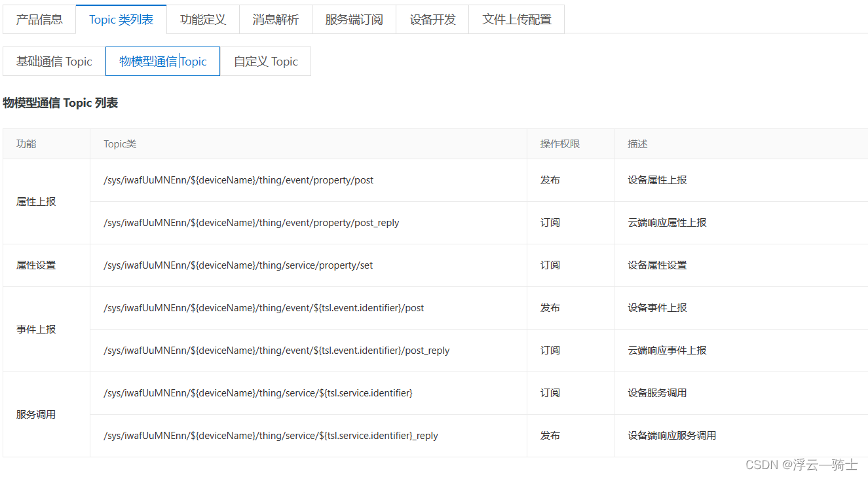Click the 设备事件上报 description

click(657, 308)
